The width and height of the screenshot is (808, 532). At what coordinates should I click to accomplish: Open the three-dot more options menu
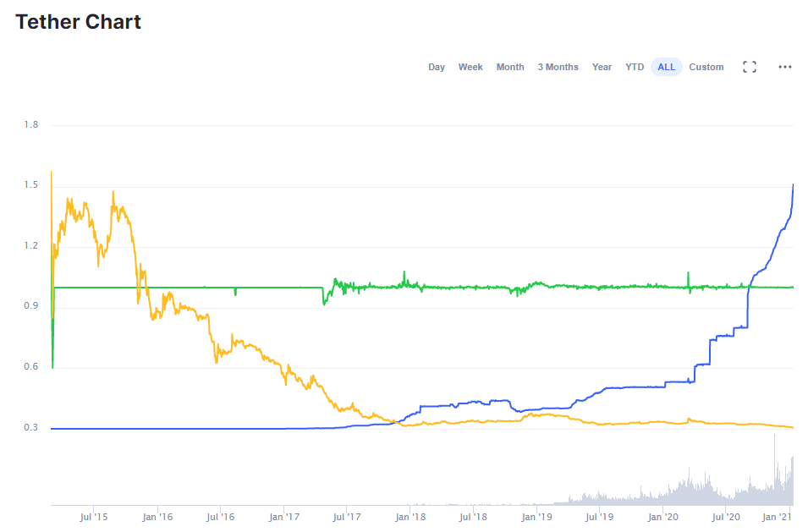(x=784, y=67)
